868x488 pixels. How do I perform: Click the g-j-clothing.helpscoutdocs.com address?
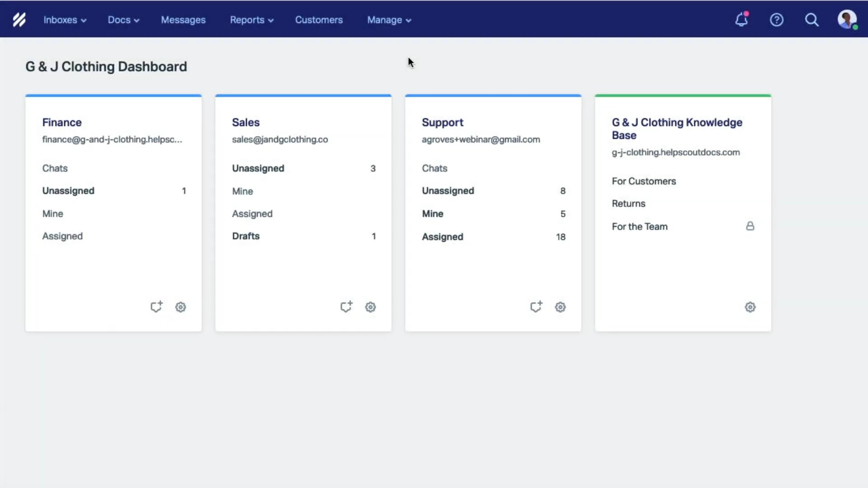(676, 152)
